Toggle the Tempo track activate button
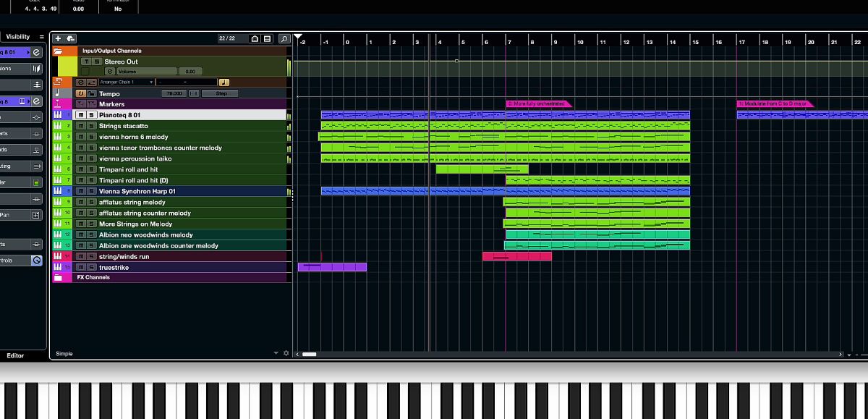The image size is (868, 419). [81, 93]
